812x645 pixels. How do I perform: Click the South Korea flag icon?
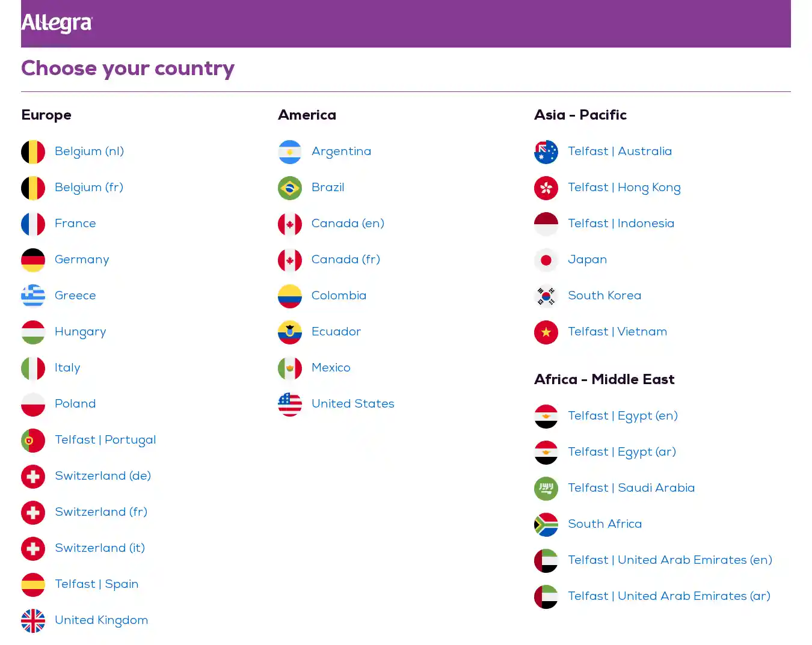coord(546,296)
